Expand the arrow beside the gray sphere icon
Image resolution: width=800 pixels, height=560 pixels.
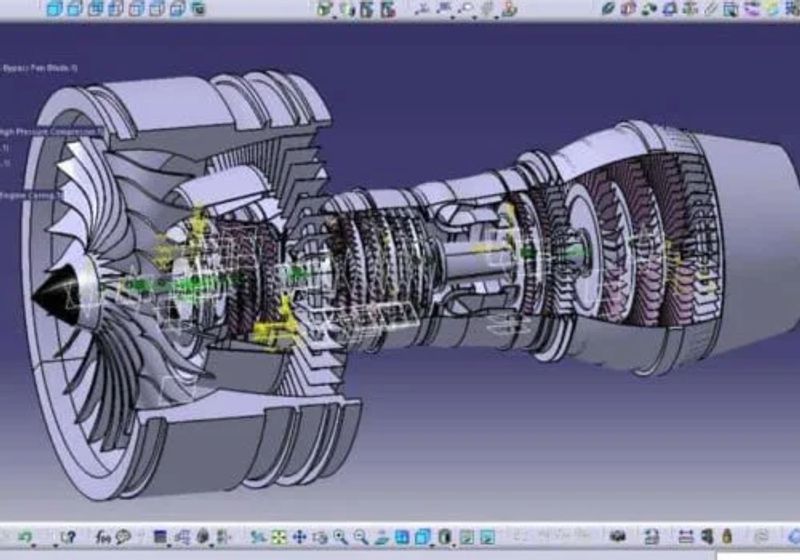211,545
